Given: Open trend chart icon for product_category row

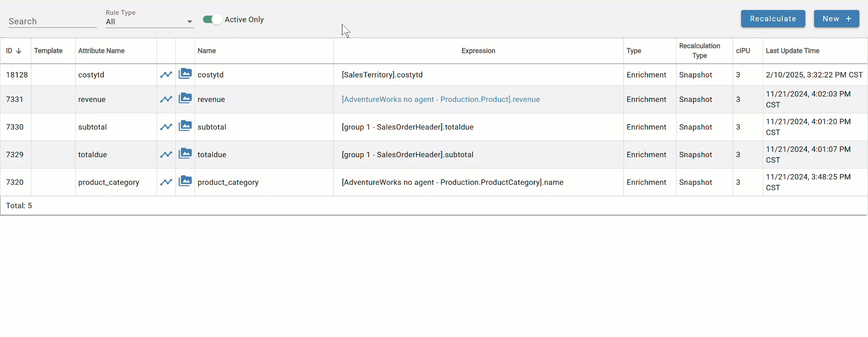Looking at the screenshot, I should click(166, 182).
